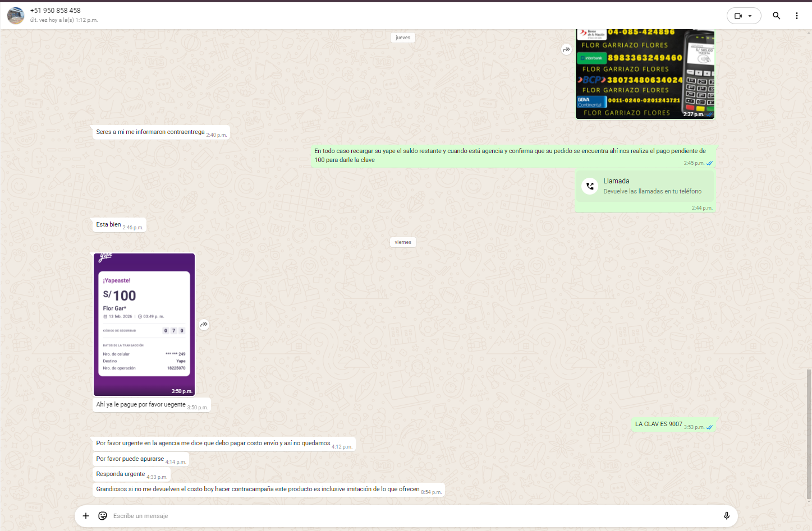Click the Llamada call bubble
Screen dimensions: 812x531
(645, 186)
